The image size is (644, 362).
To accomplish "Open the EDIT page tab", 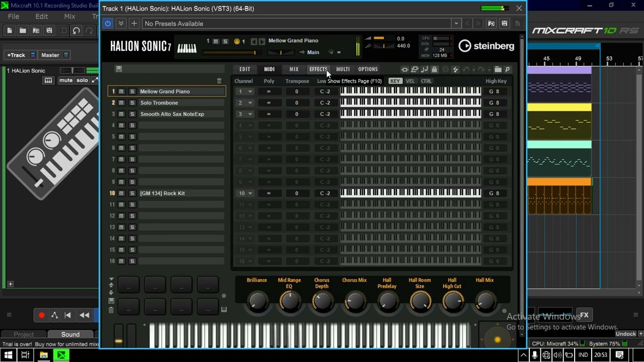I will [x=245, y=69].
